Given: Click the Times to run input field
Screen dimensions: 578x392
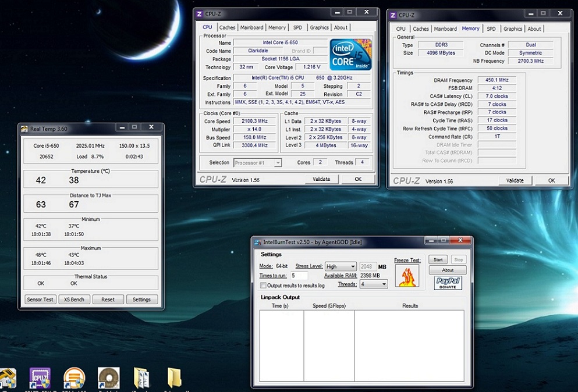Looking at the screenshot, I should pyautogui.click(x=299, y=276).
